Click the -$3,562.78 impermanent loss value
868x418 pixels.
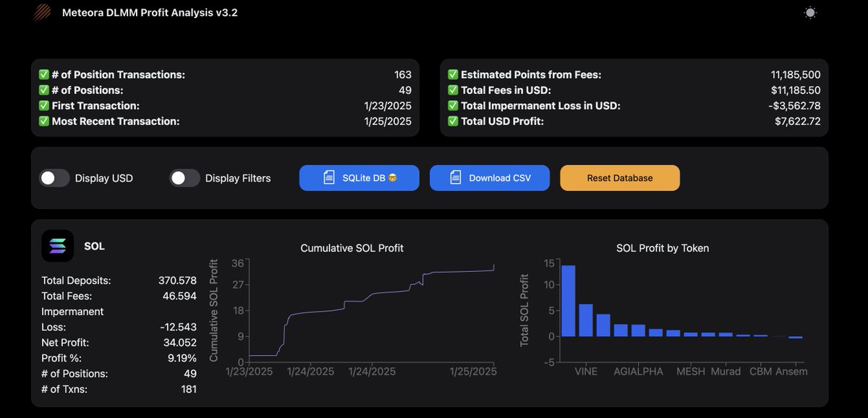[796, 106]
